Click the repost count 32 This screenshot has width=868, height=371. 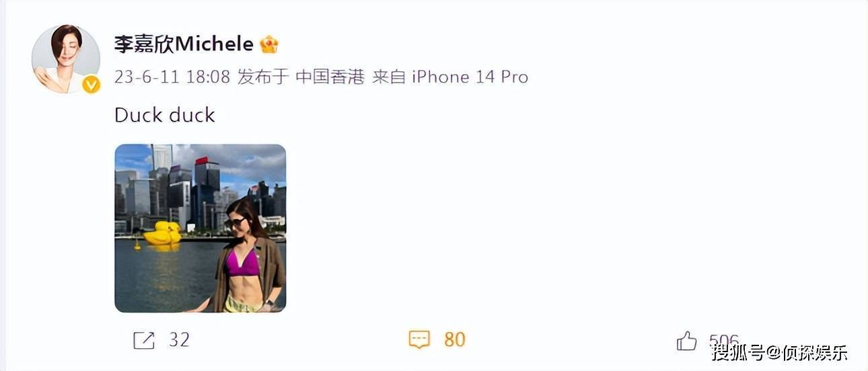click(179, 340)
